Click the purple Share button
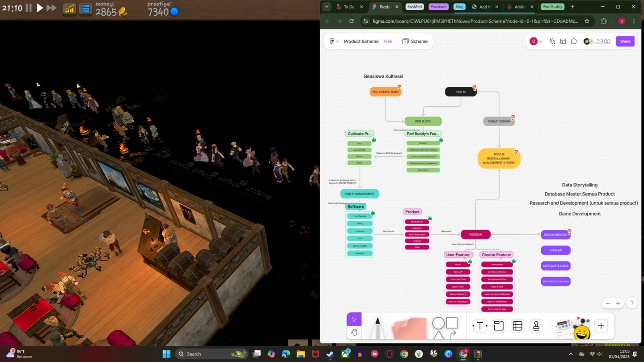This screenshot has width=644, height=362. (625, 41)
